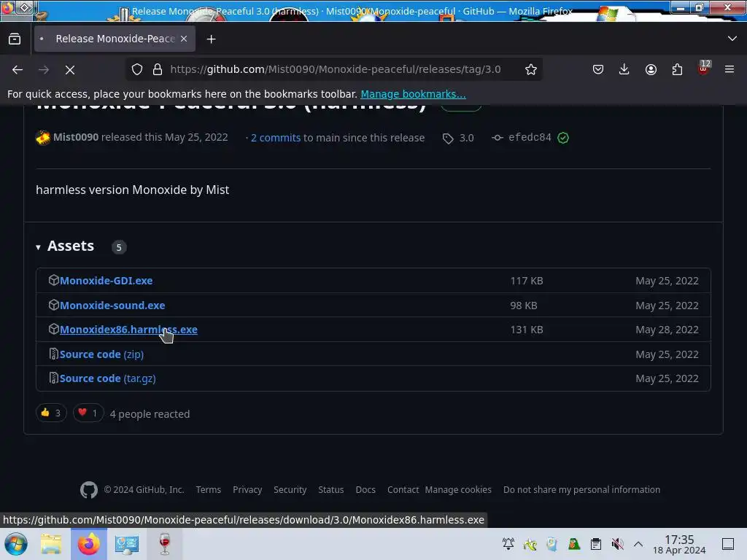Click package icon beside Monoxide-GDI.exe
This screenshot has width=747, height=560.
point(54,280)
